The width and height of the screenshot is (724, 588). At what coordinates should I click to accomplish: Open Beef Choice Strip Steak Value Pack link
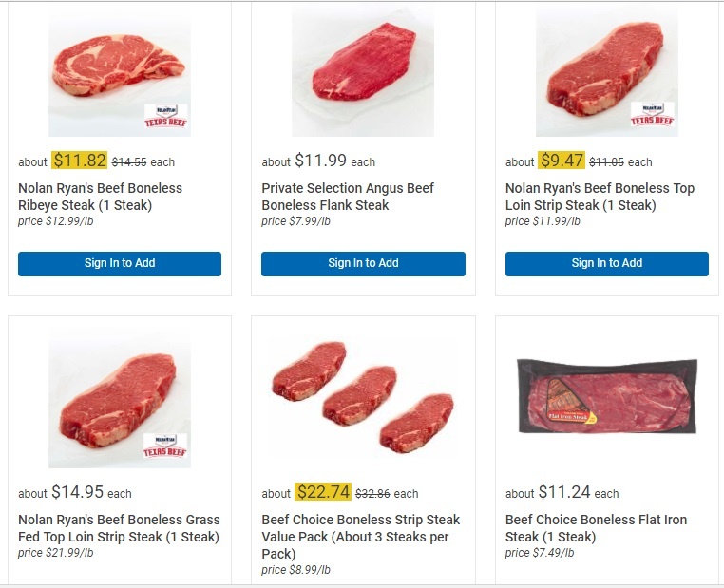point(361,537)
